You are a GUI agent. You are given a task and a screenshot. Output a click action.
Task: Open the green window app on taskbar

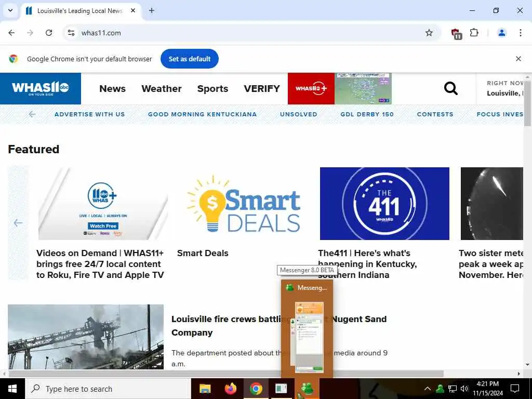(x=281, y=389)
